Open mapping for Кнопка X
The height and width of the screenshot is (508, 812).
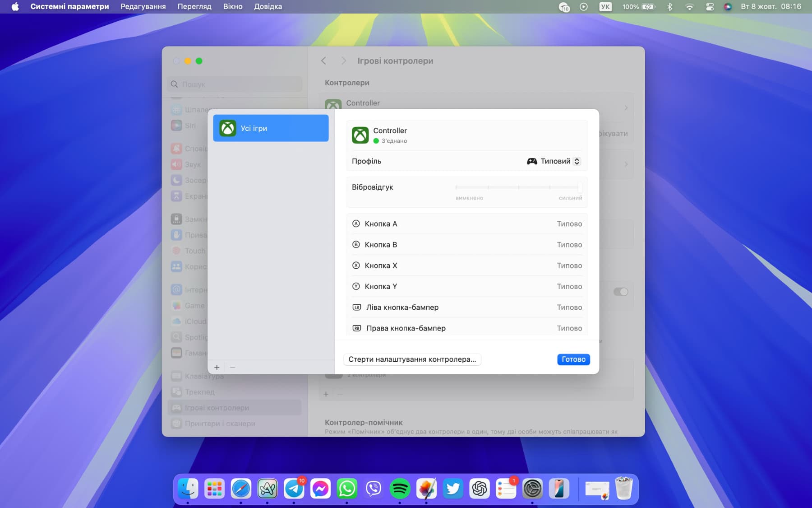[x=467, y=266]
